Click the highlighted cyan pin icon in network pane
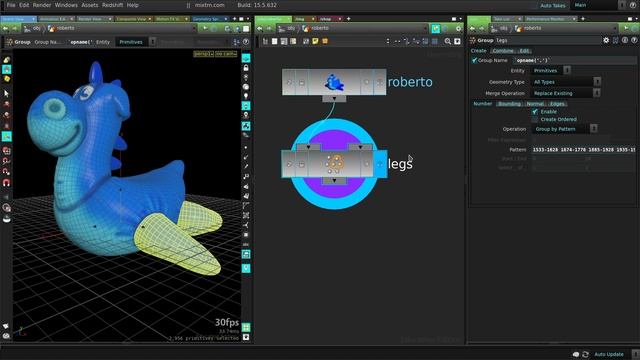Image resolution: width=640 pixels, height=360 pixels. (x=436, y=28)
